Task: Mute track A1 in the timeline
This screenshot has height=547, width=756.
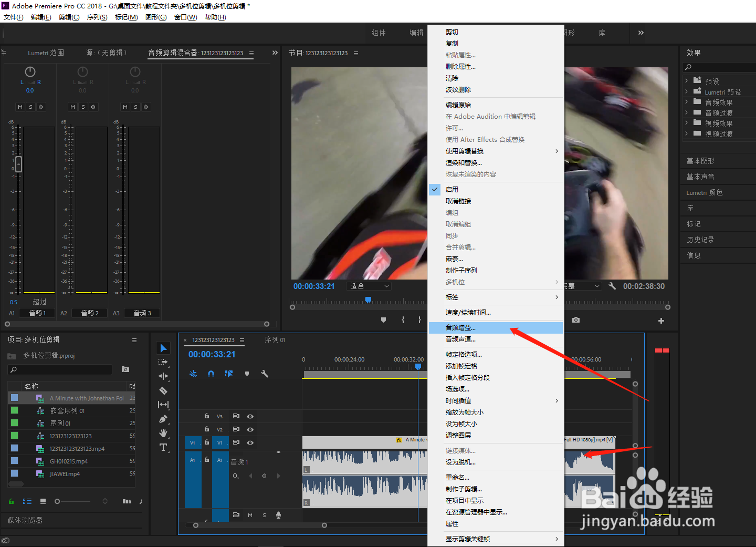Action: click(250, 515)
